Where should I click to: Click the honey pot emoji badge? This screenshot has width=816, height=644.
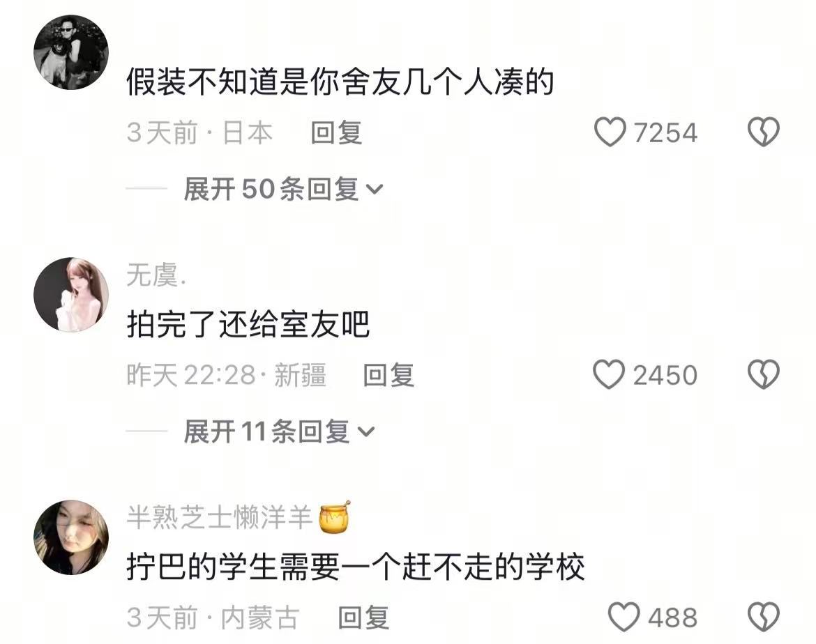334,517
